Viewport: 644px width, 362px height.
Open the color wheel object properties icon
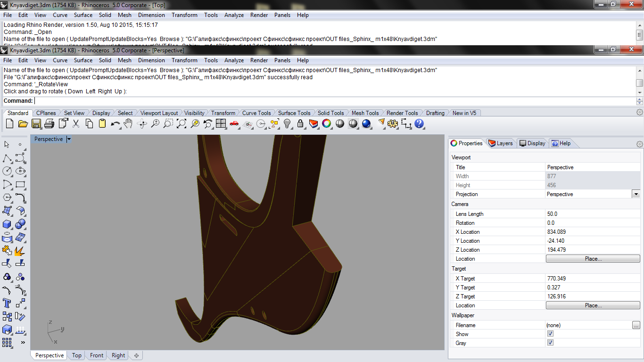tap(326, 123)
